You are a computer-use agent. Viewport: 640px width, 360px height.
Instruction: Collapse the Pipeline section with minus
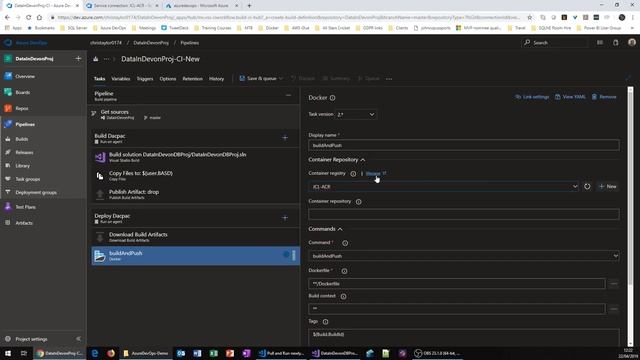click(x=289, y=96)
